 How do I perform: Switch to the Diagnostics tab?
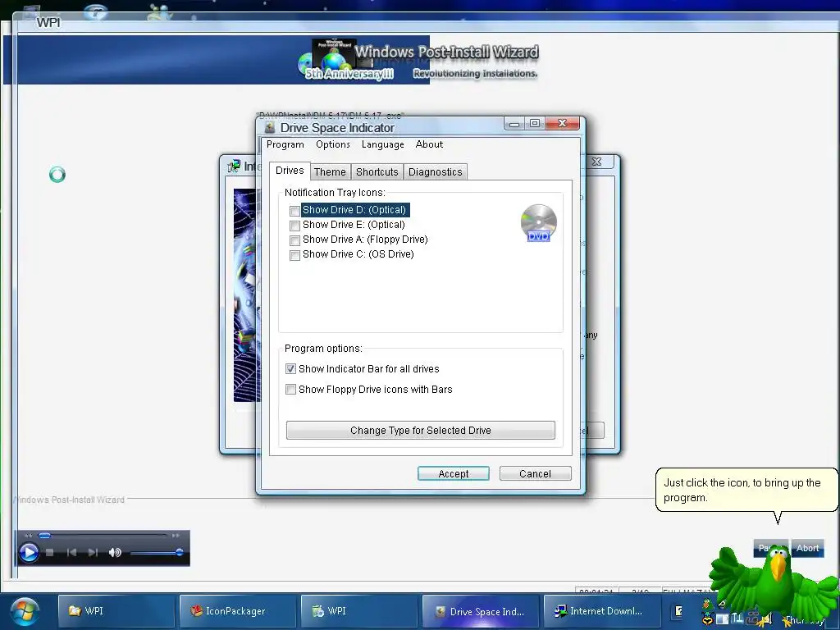point(435,172)
